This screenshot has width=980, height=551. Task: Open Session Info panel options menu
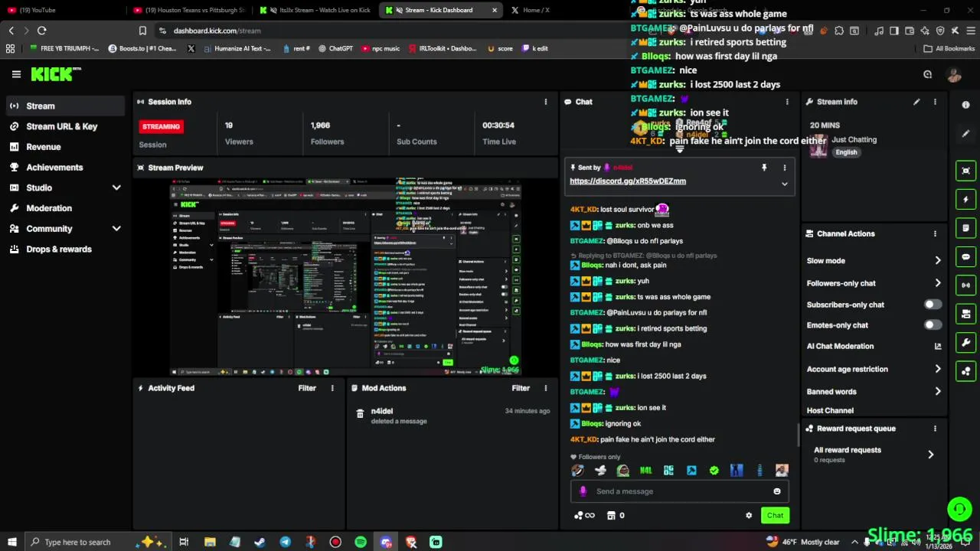(546, 102)
